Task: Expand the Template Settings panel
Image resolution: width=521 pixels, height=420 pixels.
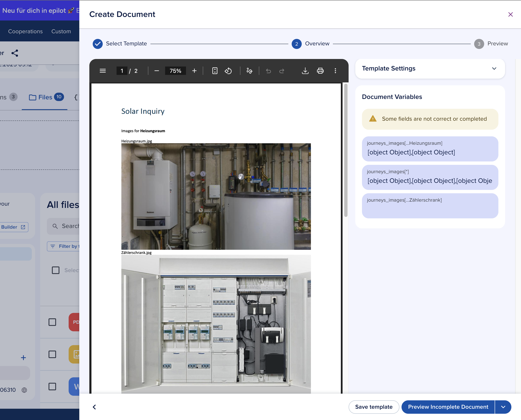Action: point(494,68)
